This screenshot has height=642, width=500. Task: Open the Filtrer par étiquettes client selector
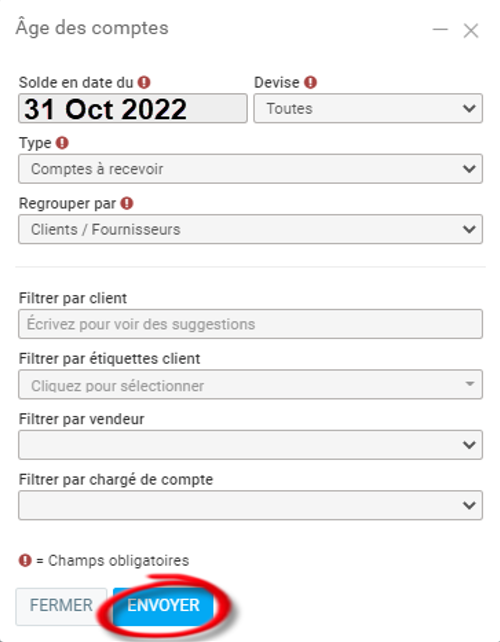[x=251, y=384]
